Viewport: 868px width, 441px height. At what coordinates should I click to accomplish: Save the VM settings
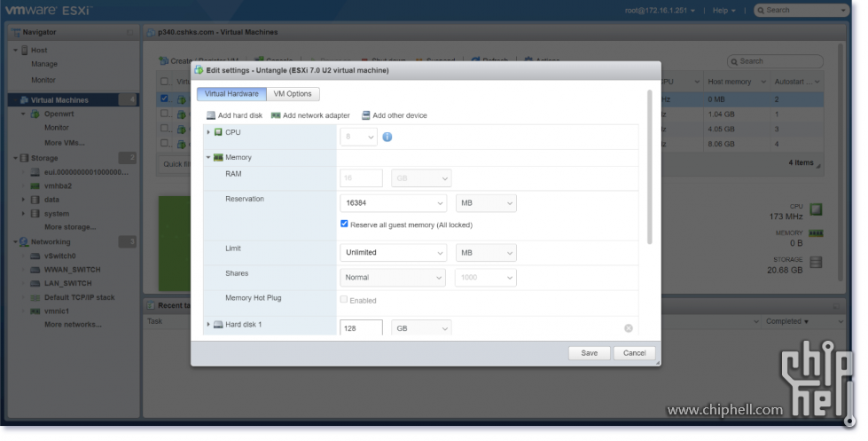click(589, 353)
